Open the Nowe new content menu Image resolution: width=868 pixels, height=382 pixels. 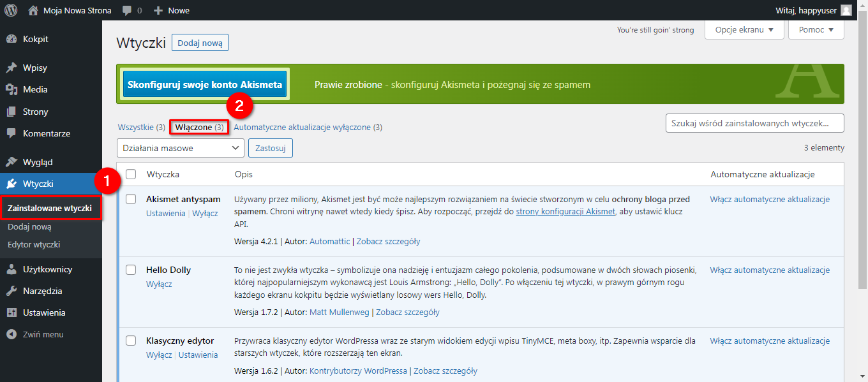point(172,11)
